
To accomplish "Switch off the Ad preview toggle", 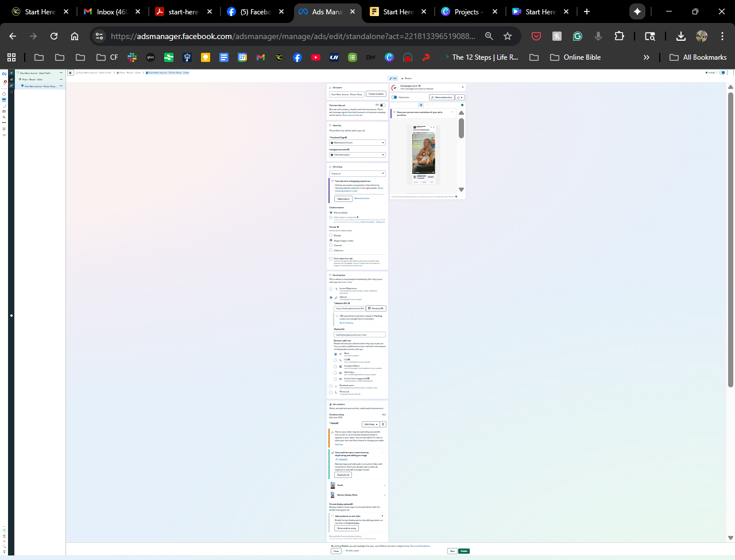I will pyautogui.click(x=396, y=98).
